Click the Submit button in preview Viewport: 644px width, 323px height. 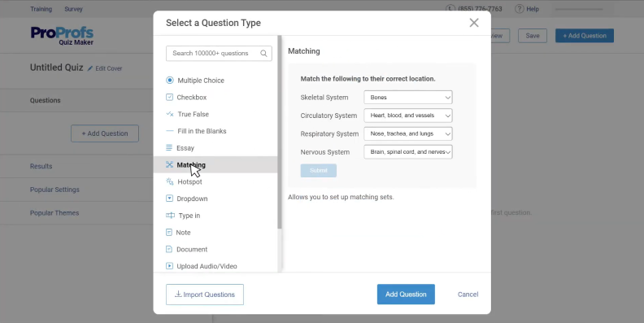[x=318, y=171]
